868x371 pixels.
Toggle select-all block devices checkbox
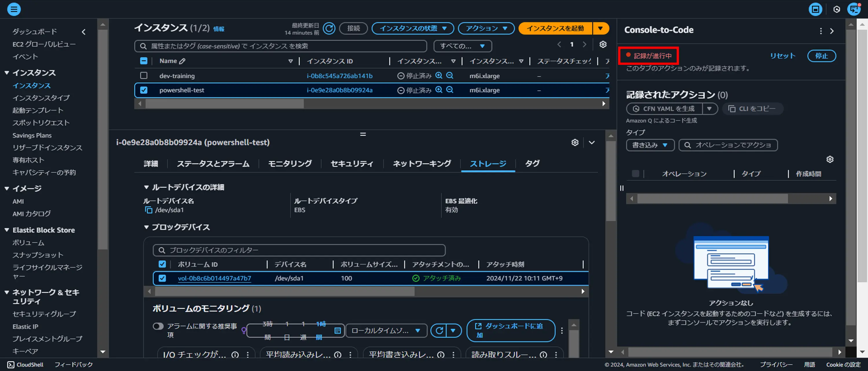point(162,264)
